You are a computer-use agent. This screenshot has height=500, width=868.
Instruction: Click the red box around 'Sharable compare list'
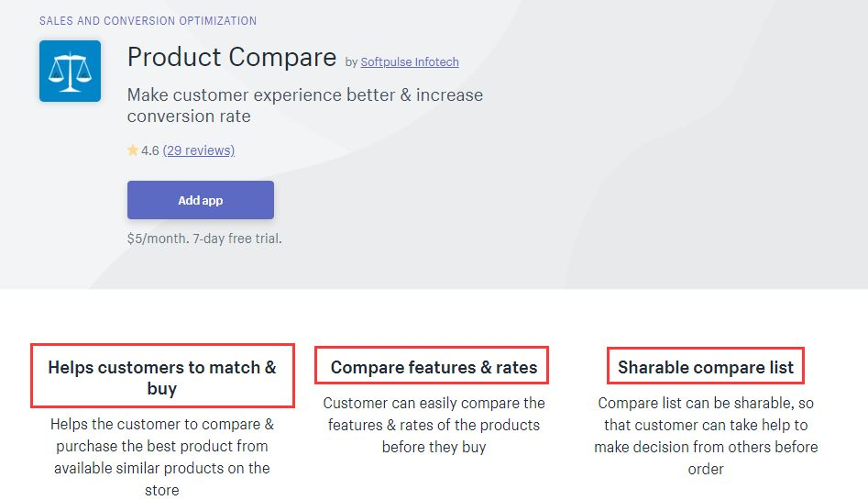706,365
